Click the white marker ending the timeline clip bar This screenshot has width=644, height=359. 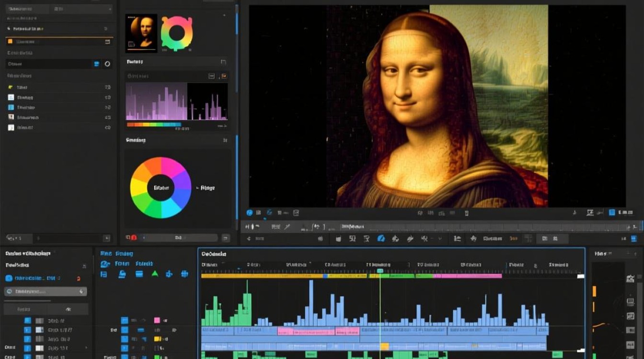(581, 276)
